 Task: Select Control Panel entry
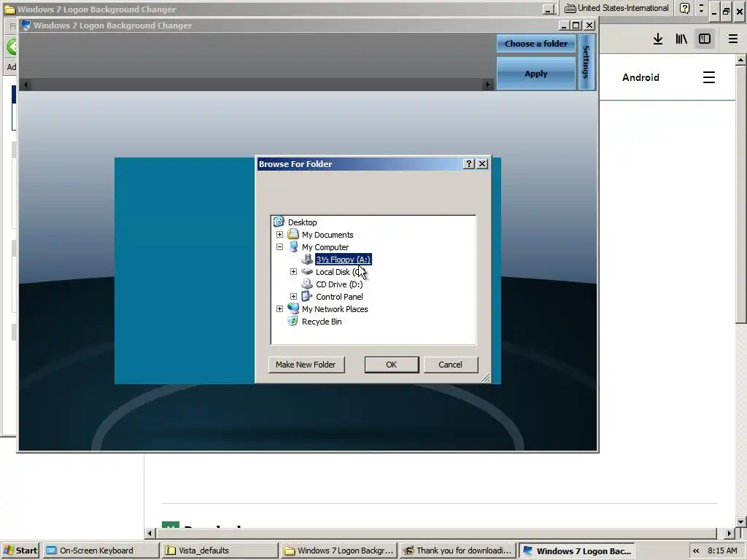point(339,296)
